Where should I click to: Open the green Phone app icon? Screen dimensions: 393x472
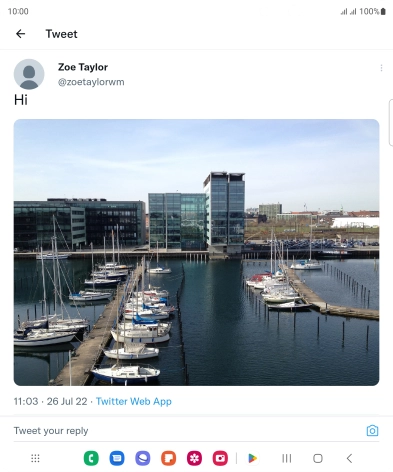click(91, 458)
